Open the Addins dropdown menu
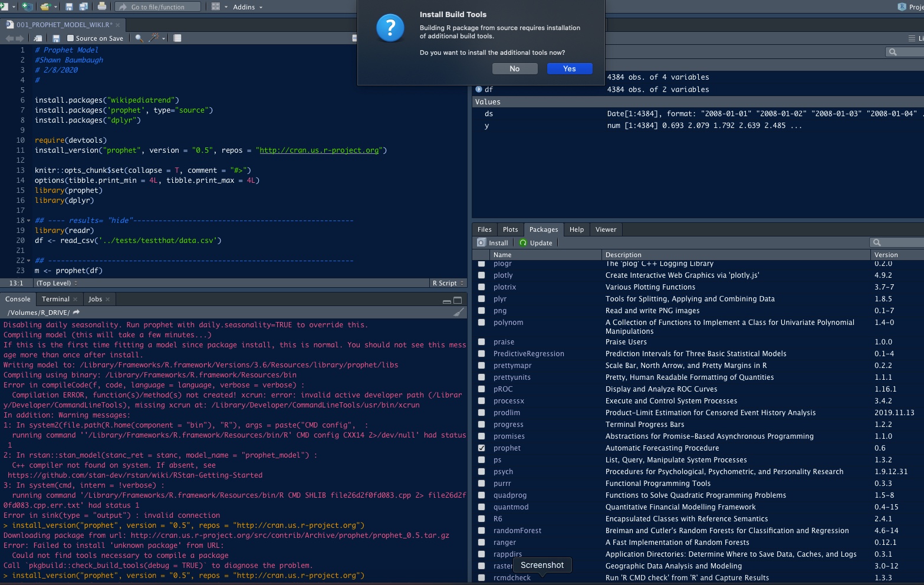This screenshot has height=585, width=924. coord(248,7)
